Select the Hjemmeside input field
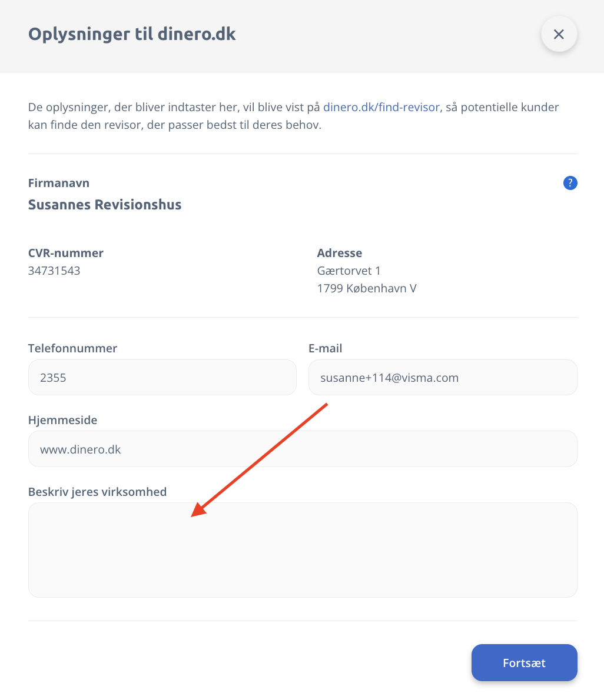The width and height of the screenshot is (604, 700). pos(302,449)
